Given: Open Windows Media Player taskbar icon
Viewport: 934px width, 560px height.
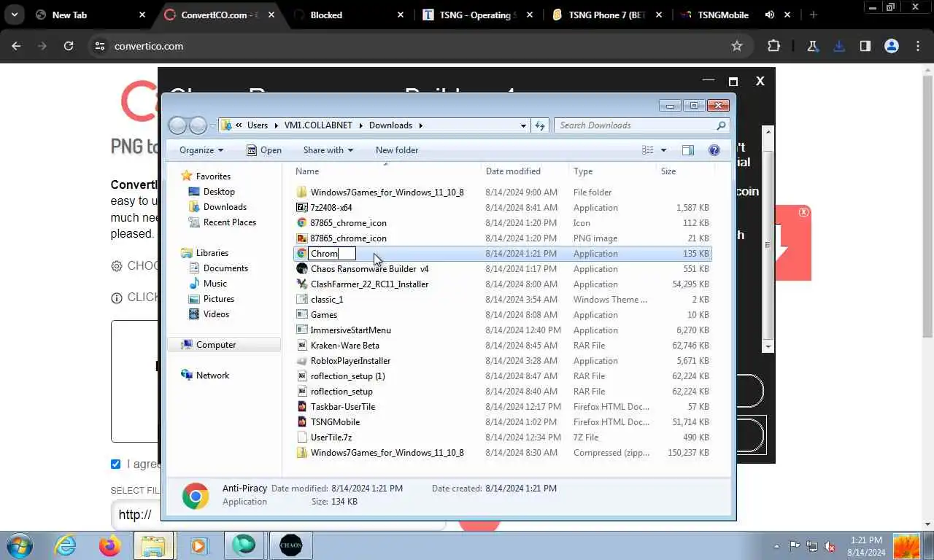Looking at the screenshot, I should [x=198, y=545].
